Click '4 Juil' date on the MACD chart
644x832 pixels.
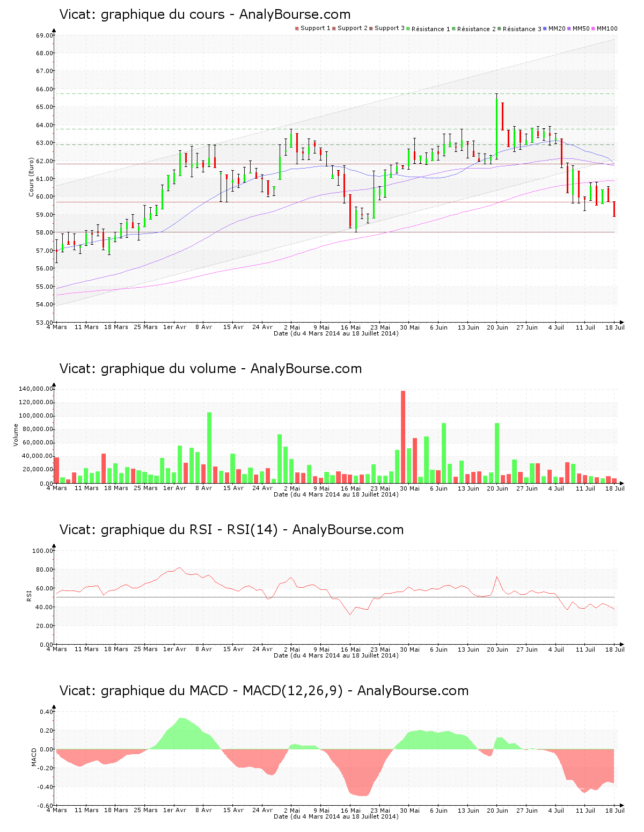[x=556, y=810]
